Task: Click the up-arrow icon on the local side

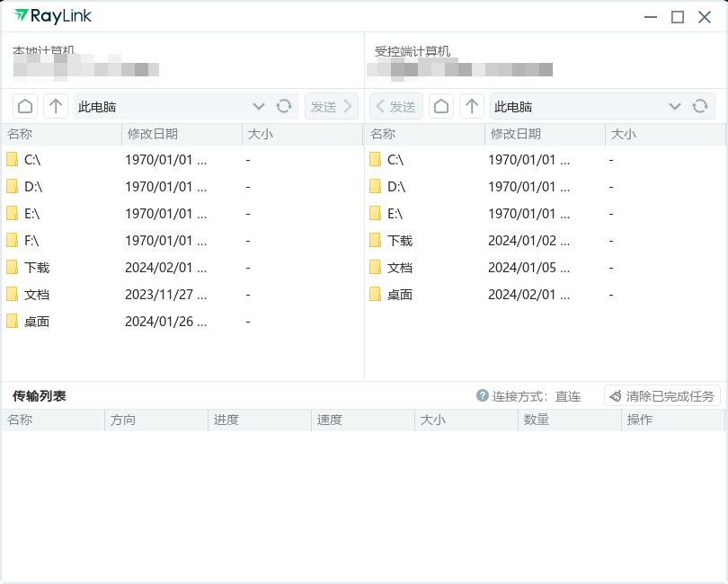Action: 54,105
